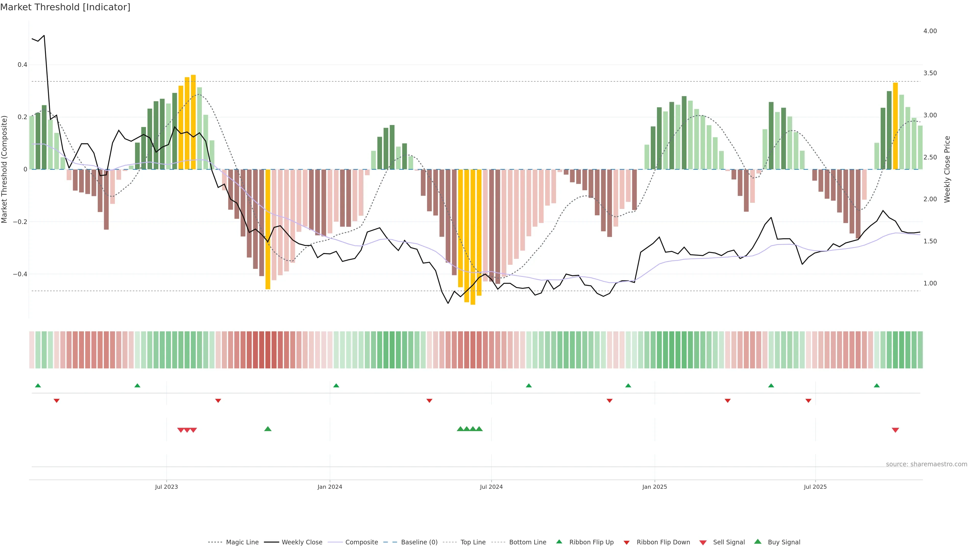Toggle the Composite legend entry
This screenshot has width=980, height=551.
361,542
